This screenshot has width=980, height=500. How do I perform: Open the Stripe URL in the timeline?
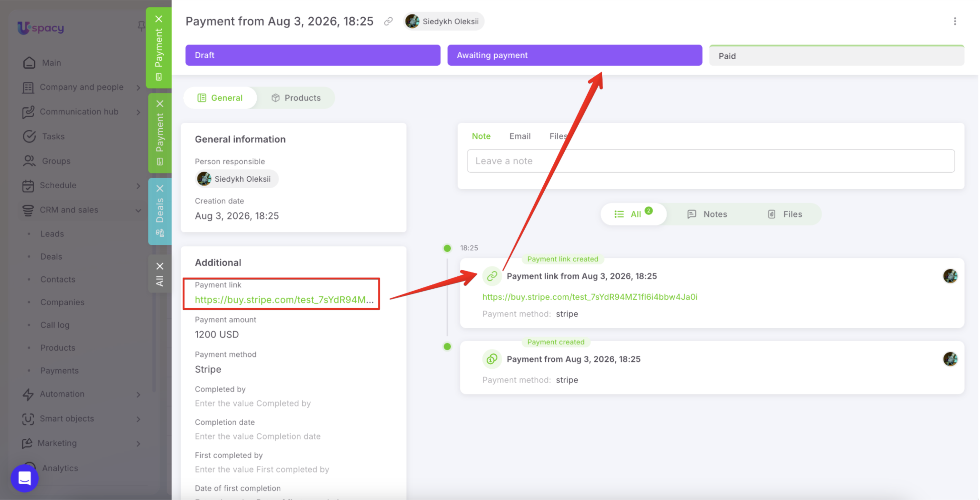[x=590, y=297]
